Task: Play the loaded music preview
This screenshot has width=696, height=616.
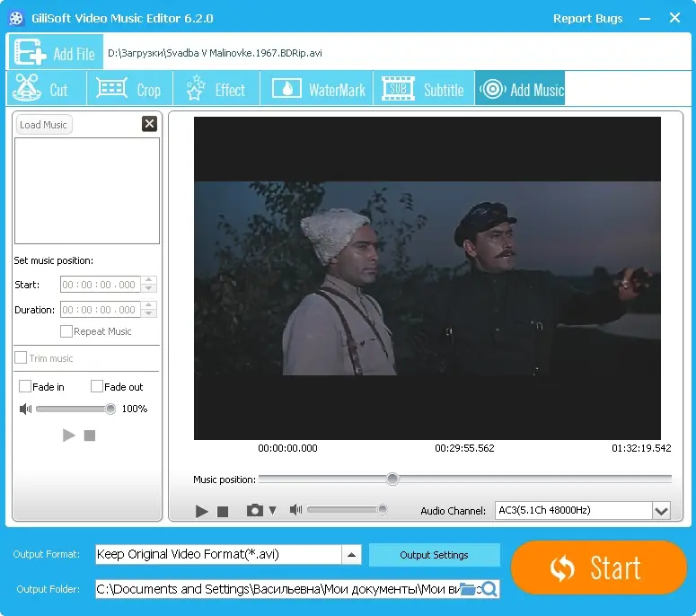Action: point(69,436)
